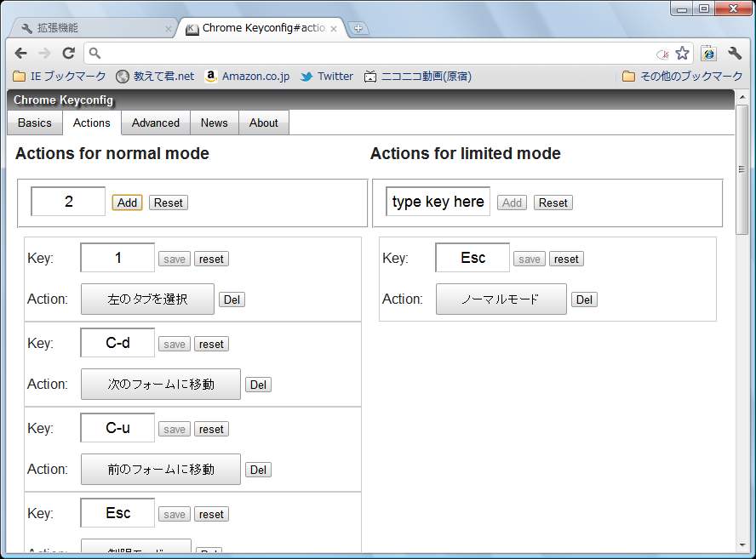Open the 教えて君.net bookmark
Screen dimensions: 756x559
click(x=155, y=76)
